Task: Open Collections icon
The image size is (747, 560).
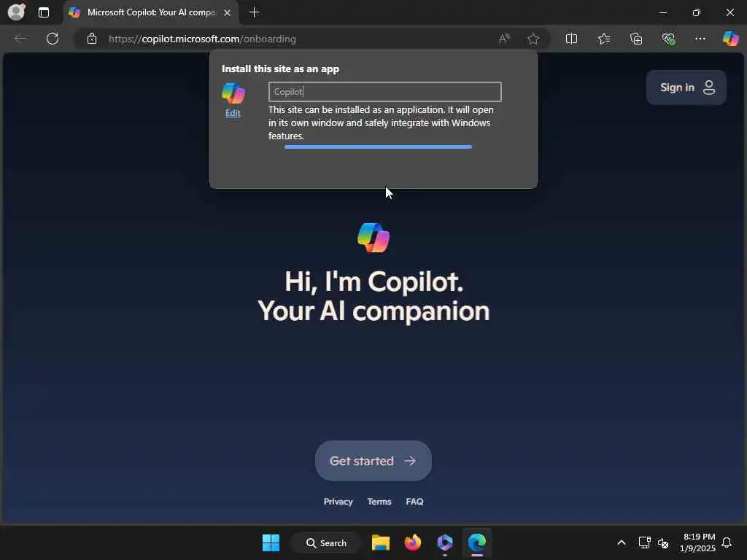Action: coord(636,39)
